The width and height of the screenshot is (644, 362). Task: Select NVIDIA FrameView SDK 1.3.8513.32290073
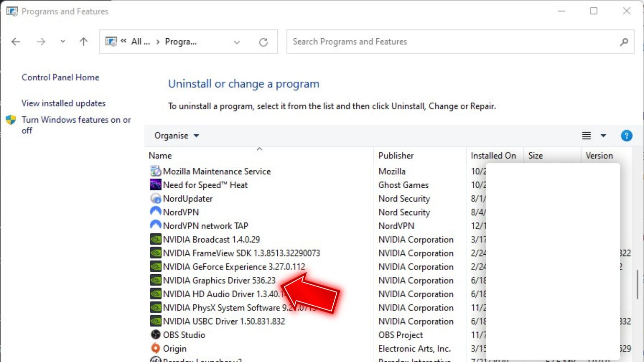pos(242,253)
